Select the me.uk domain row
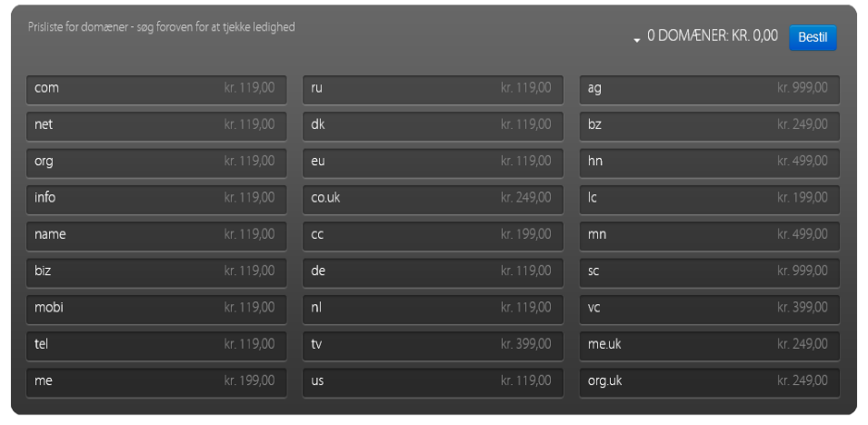This screenshot has width=868, height=425. click(710, 345)
